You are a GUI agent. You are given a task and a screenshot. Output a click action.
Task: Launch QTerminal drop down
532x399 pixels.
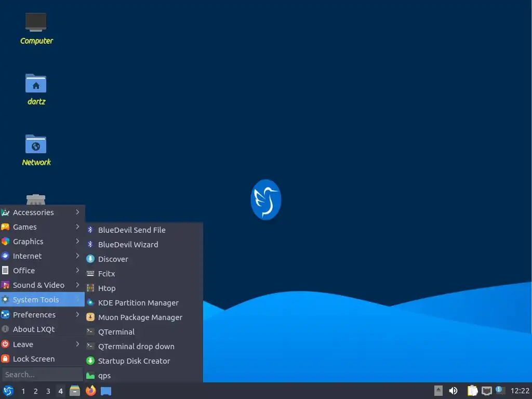pos(144,347)
